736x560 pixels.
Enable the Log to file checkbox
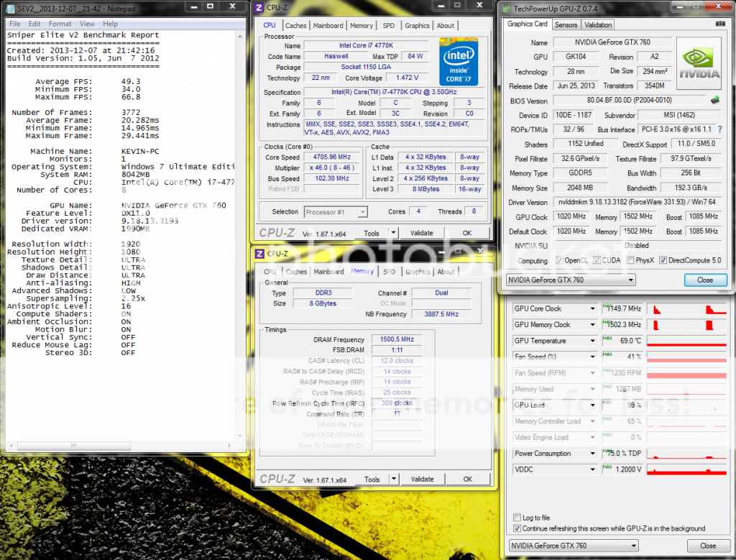click(x=517, y=518)
